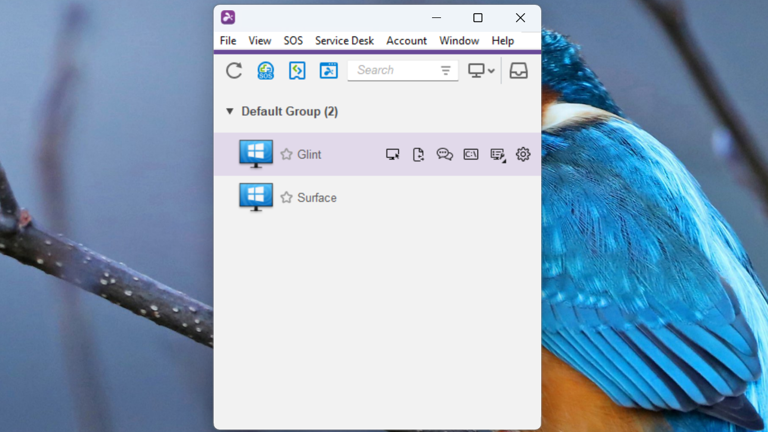Image resolution: width=768 pixels, height=432 pixels.
Task: Open the SOS menu
Action: [x=293, y=41]
